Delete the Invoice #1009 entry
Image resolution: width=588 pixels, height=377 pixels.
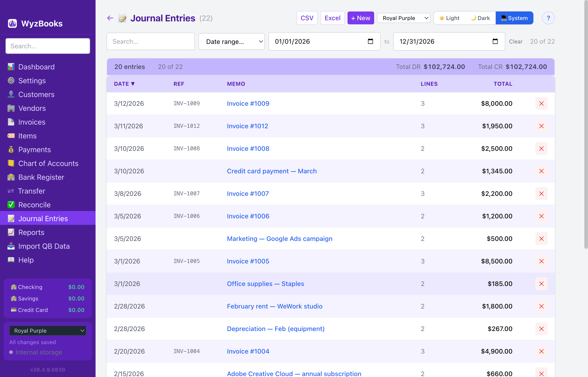pyautogui.click(x=541, y=103)
